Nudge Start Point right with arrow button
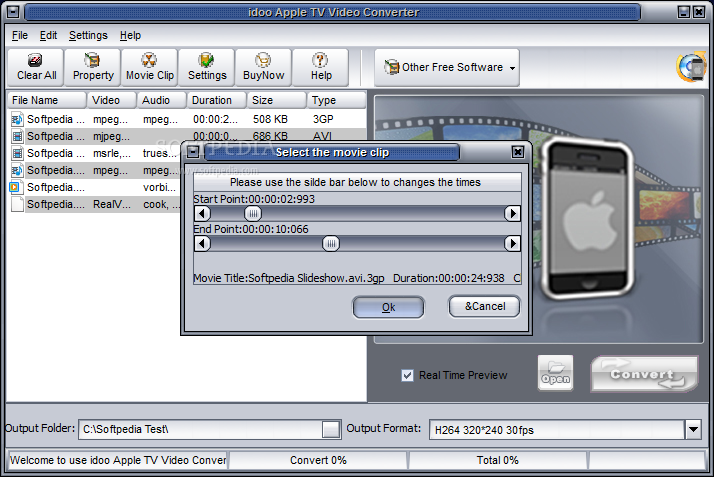The width and height of the screenshot is (714, 477). click(512, 213)
